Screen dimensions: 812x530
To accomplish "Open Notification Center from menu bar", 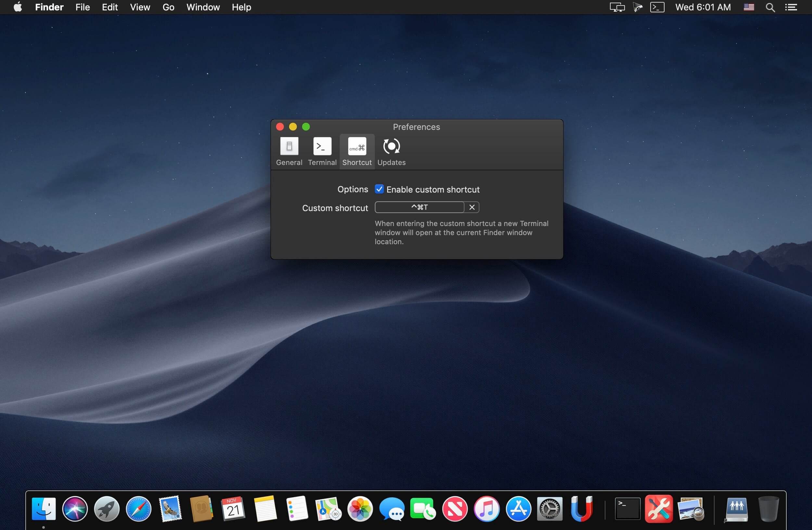I will (791, 7).
